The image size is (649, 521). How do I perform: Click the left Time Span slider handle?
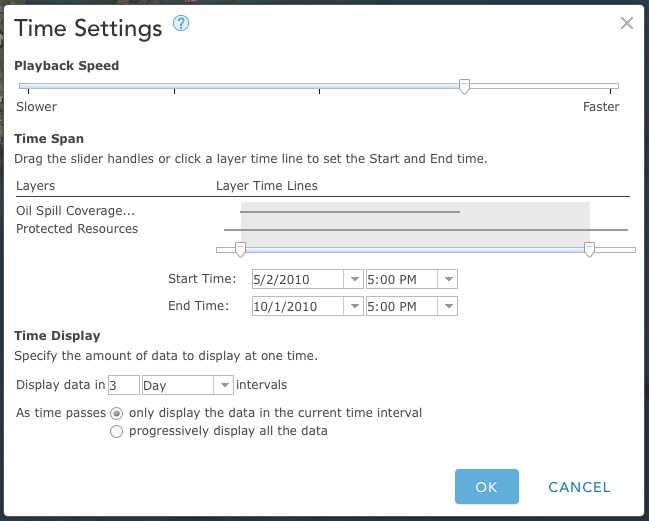point(239,249)
